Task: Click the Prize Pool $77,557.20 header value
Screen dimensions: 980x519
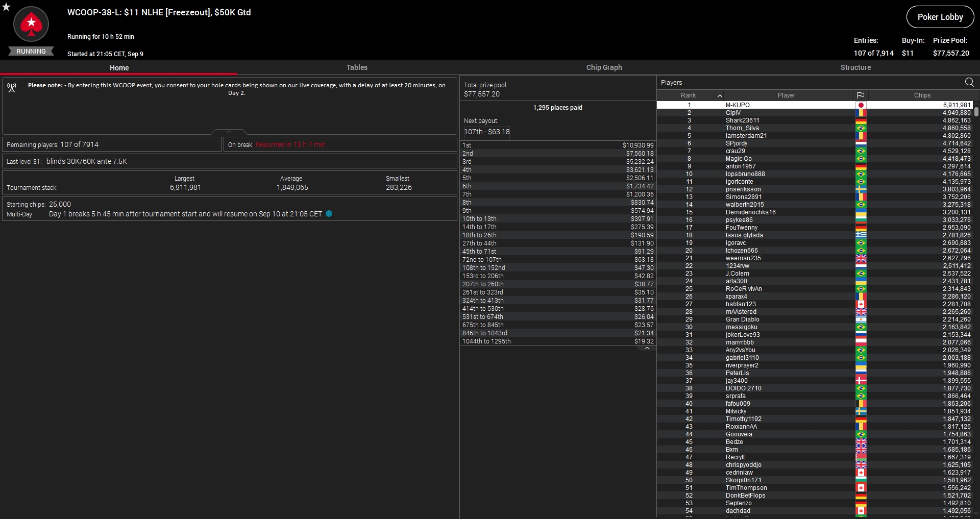Action: pos(951,53)
